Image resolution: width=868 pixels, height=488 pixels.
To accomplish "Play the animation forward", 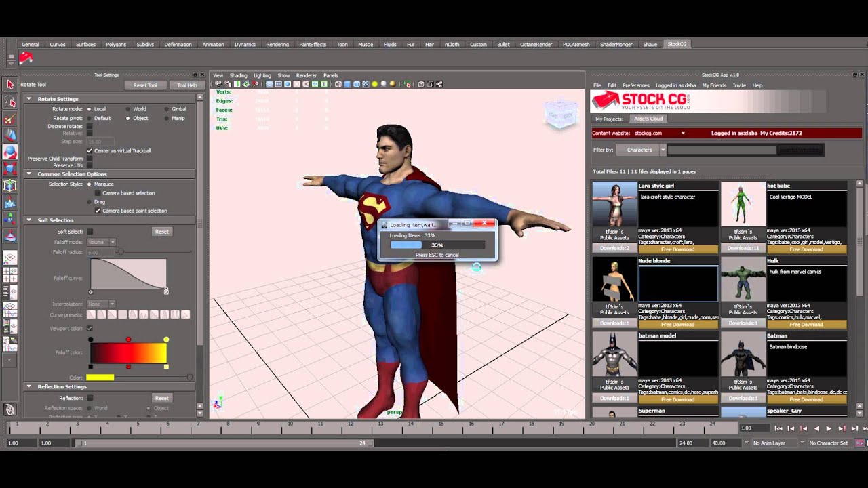I will pos(829,428).
